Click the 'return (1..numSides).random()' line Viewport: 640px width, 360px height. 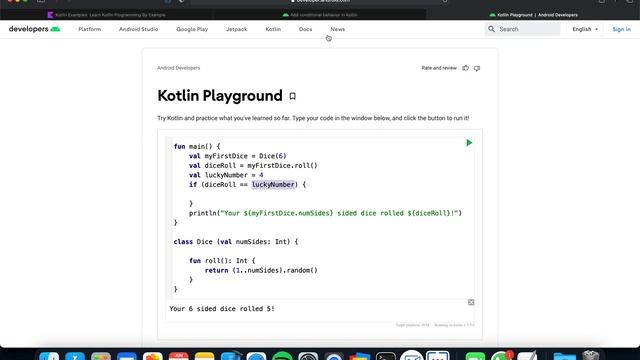click(x=261, y=270)
